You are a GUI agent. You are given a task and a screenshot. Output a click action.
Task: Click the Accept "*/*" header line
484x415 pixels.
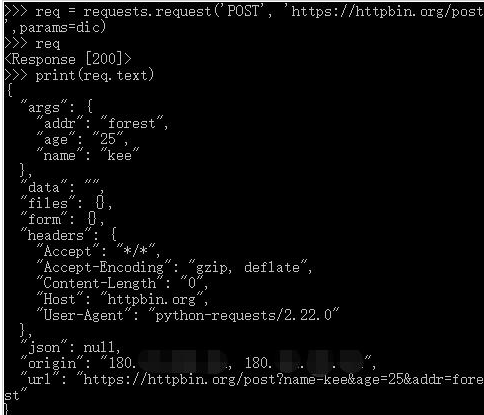click(99, 251)
